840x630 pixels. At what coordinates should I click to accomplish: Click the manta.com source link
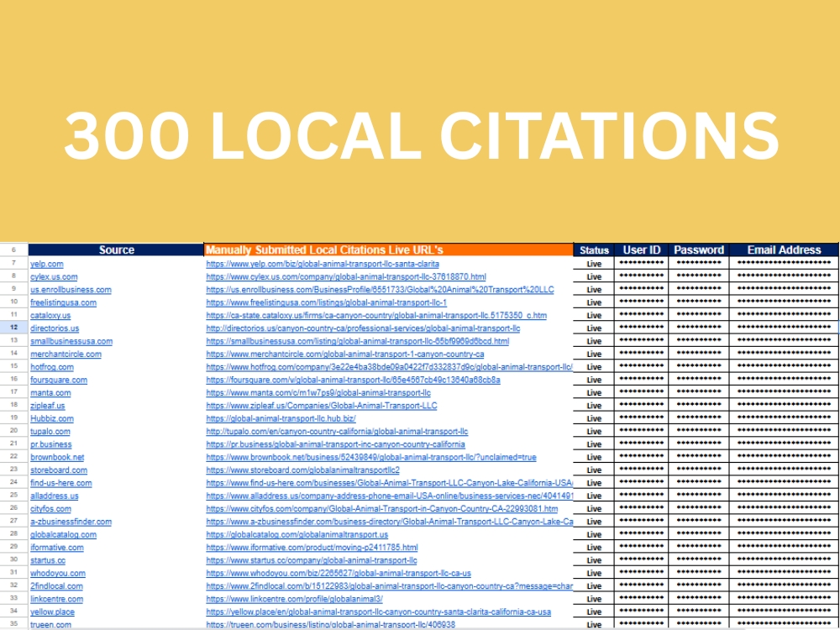tap(50, 392)
